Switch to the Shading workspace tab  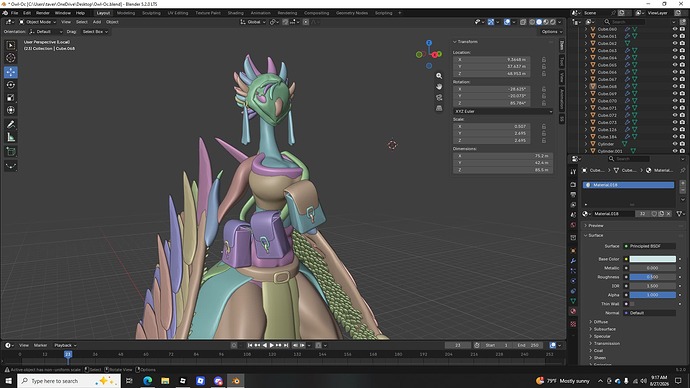235,13
